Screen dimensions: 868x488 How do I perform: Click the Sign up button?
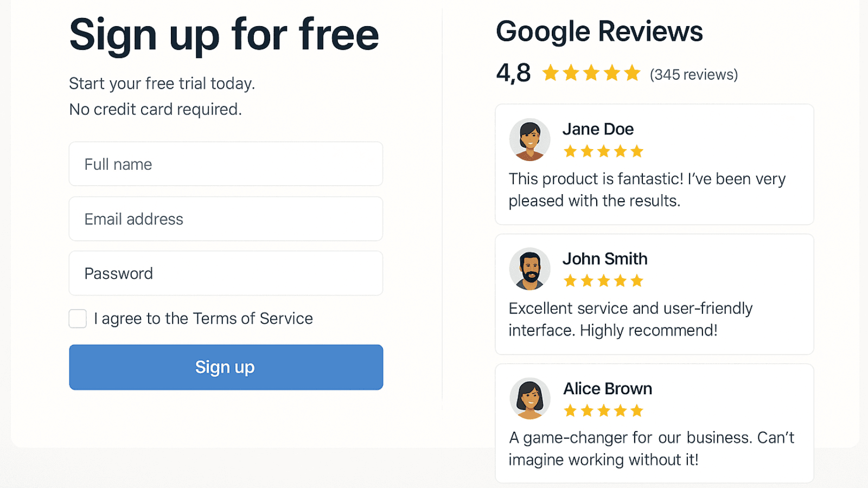coord(225,367)
